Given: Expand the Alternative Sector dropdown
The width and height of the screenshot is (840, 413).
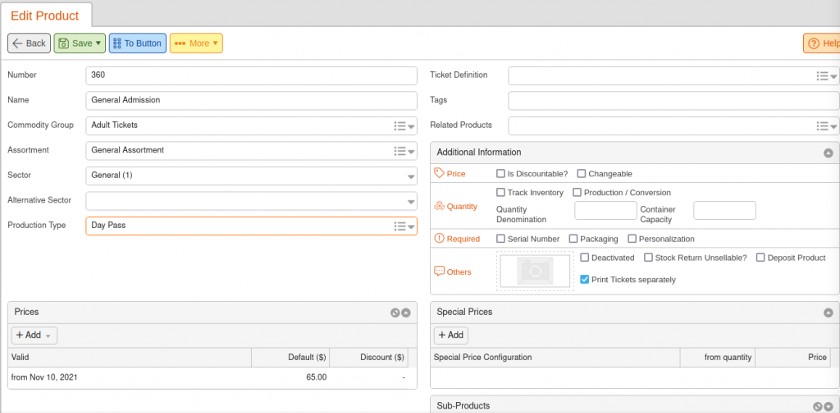Looking at the screenshot, I should click(411, 201).
